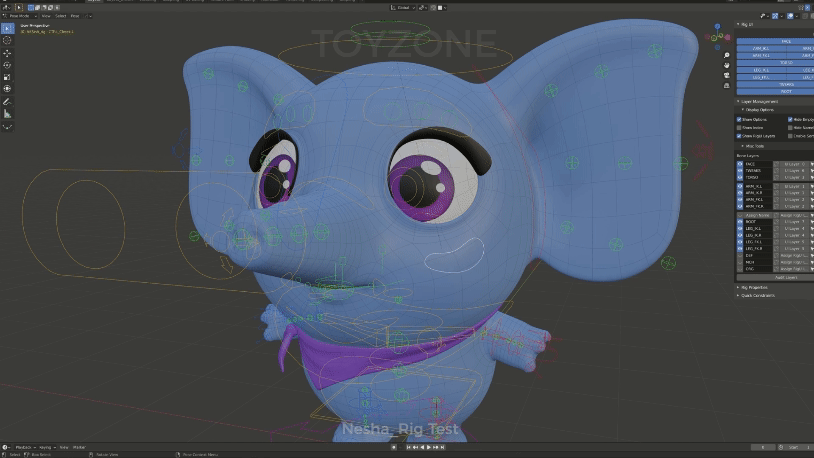Viewport: 814px width, 458px height.
Task: Click the UI layer icon beside ROOT
Action: (777, 222)
